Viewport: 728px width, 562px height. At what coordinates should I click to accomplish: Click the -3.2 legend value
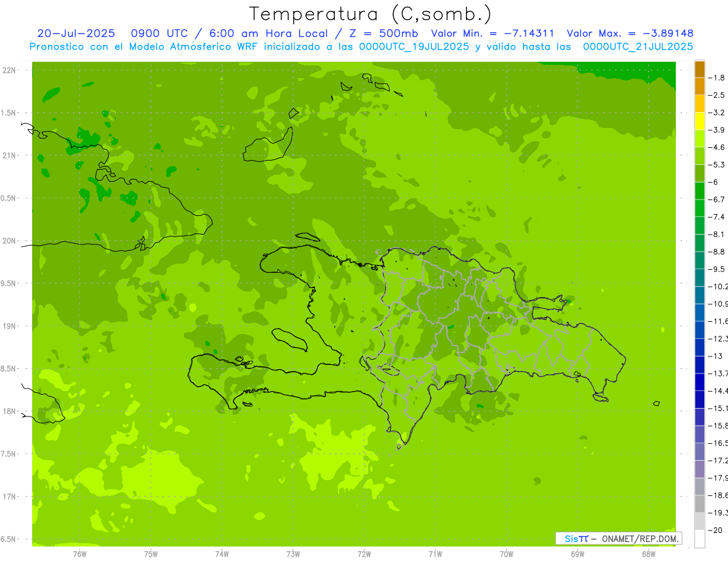(718, 113)
